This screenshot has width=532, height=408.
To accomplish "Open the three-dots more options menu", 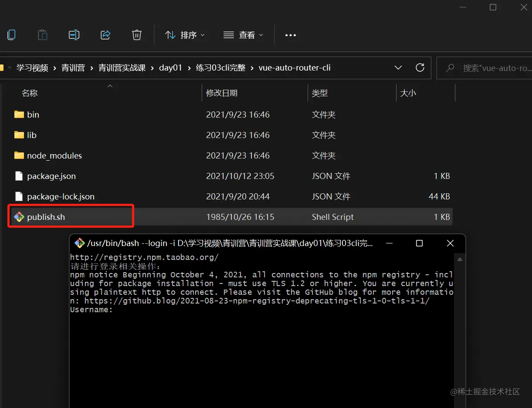I will click(x=291, y=35).
